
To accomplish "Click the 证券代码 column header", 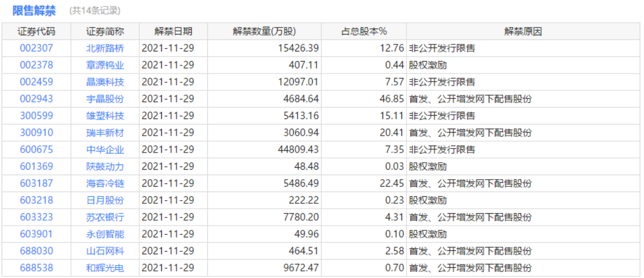I will 36,31.
